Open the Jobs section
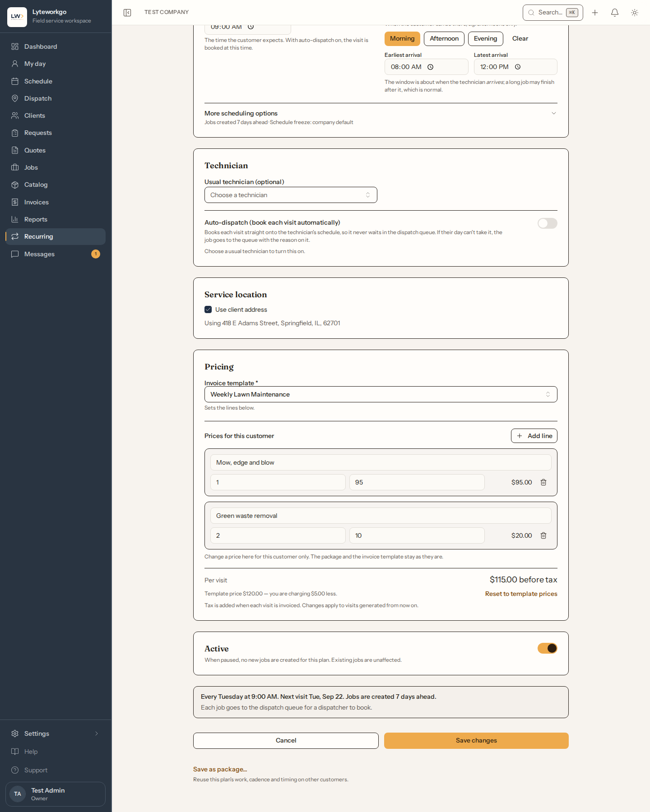The width and height of the screenshot is (650, 812). click(56, 167)
